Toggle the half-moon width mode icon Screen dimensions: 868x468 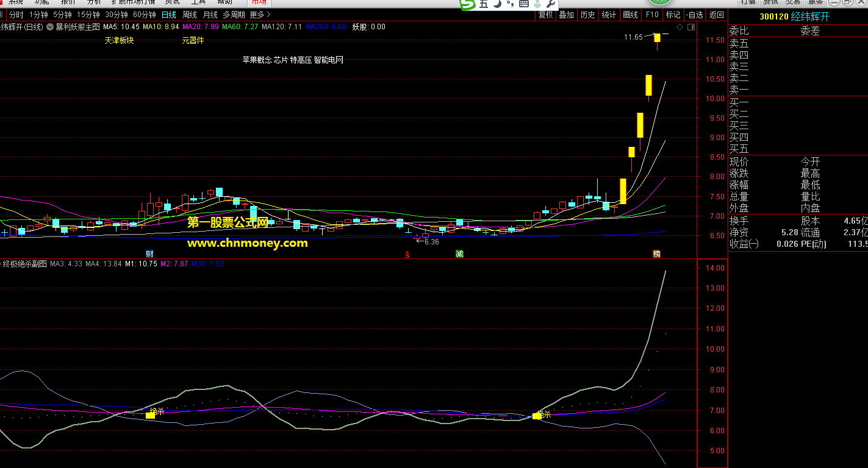coord(497,4)
